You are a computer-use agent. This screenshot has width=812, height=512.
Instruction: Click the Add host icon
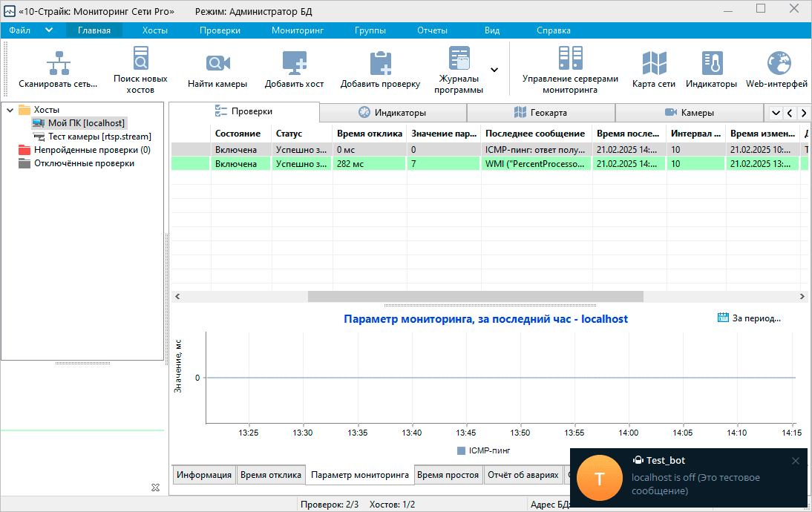pos(294,63)
